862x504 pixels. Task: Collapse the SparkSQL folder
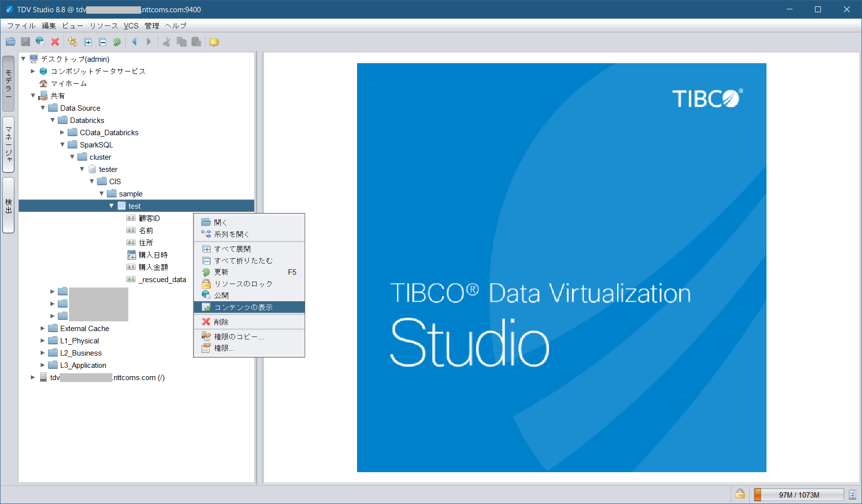(x=62, y=144)
